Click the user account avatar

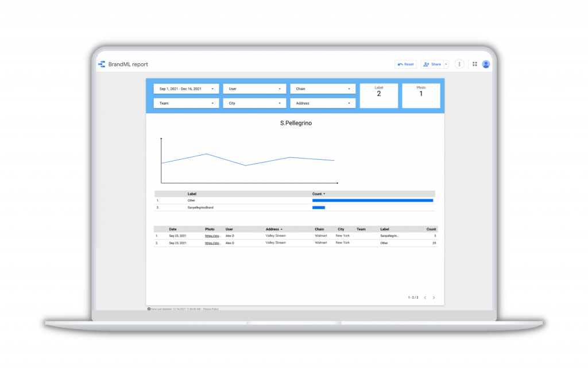click(486, 64)
